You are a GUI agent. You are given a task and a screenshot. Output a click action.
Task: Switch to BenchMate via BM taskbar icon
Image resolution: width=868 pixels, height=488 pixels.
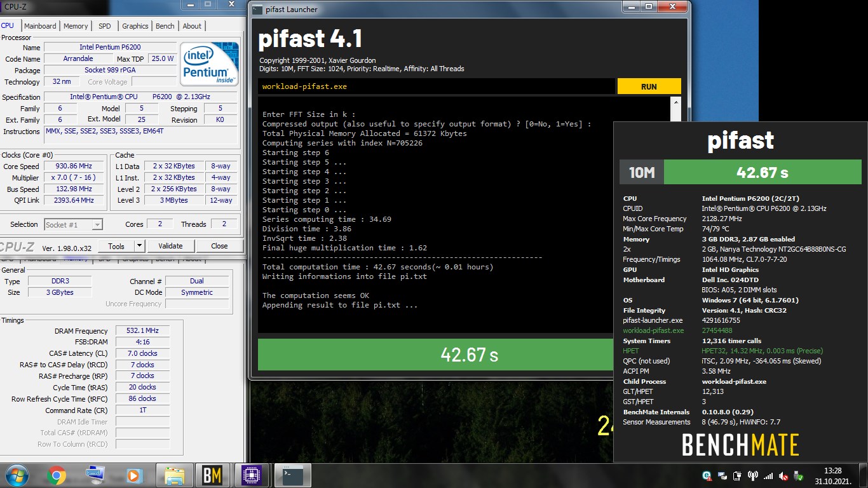tap(213, 475)
